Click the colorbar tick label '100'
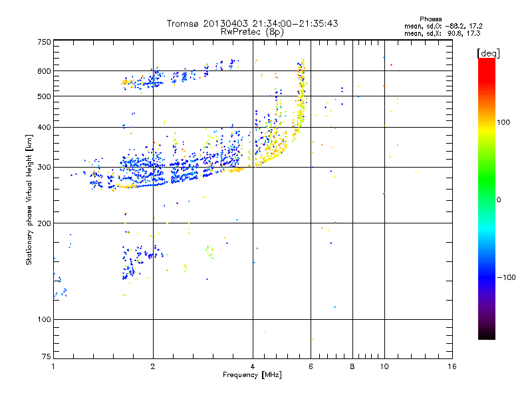The width and height of the screenshot is (532, 399). click(x=503, y=122)
